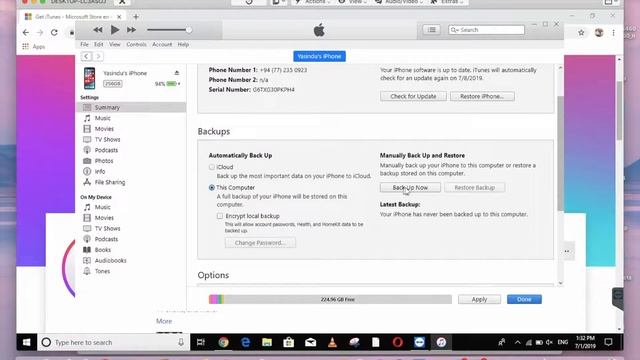The image size is (640, 360).
Task: Click Back Up Now
Action: point(410,187)
